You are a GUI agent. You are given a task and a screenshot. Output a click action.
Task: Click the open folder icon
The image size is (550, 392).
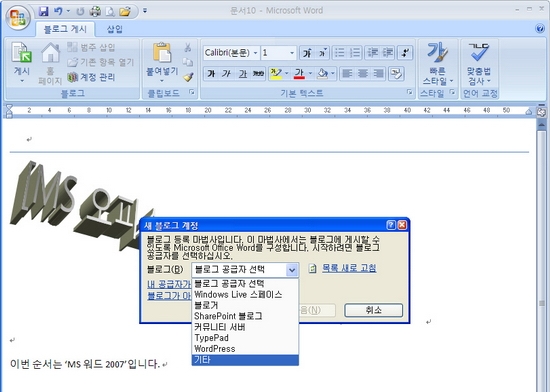[x=125, y=12]
